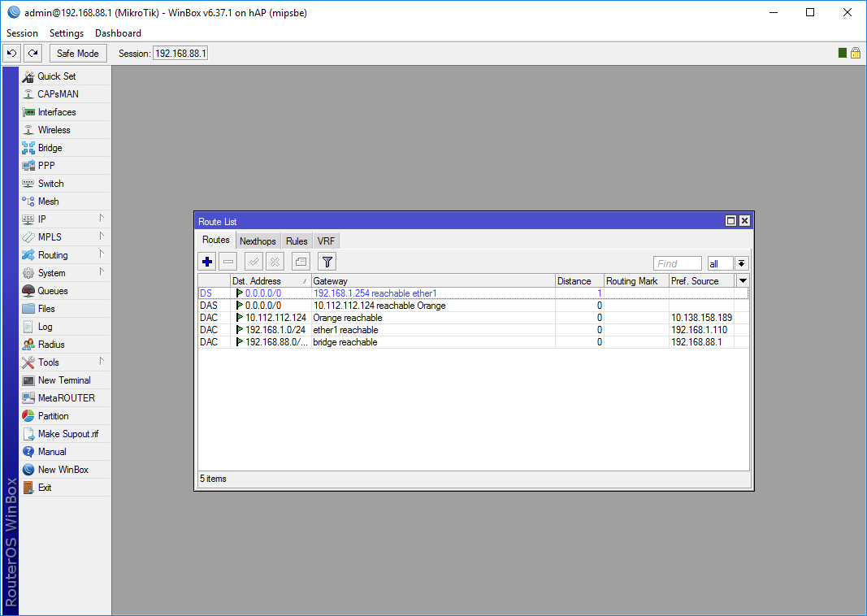
Task: Open the Files menu icon
Action: [x=28, y=309]
